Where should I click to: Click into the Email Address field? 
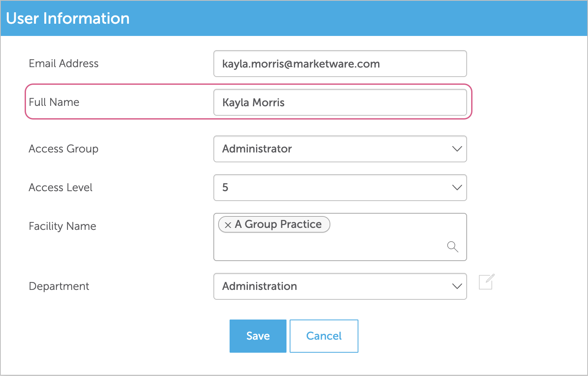pyautogui.click(x=340, y=64)
